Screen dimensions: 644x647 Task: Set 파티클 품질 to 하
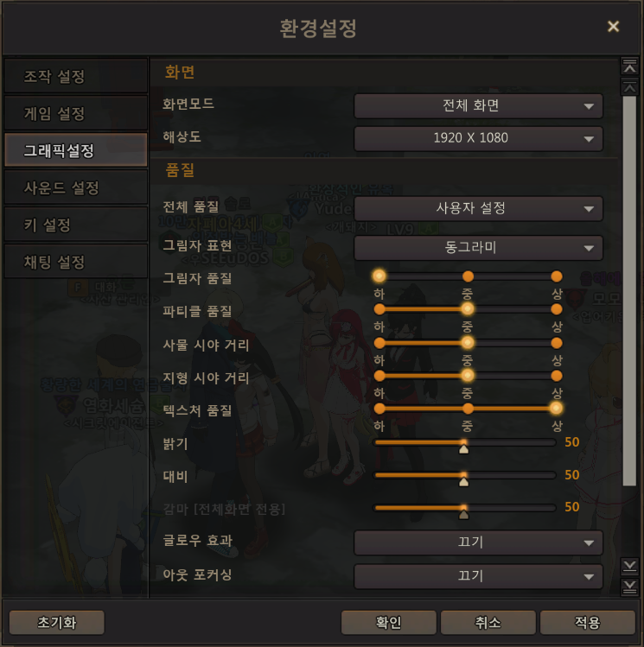click(x=379, y=309)
